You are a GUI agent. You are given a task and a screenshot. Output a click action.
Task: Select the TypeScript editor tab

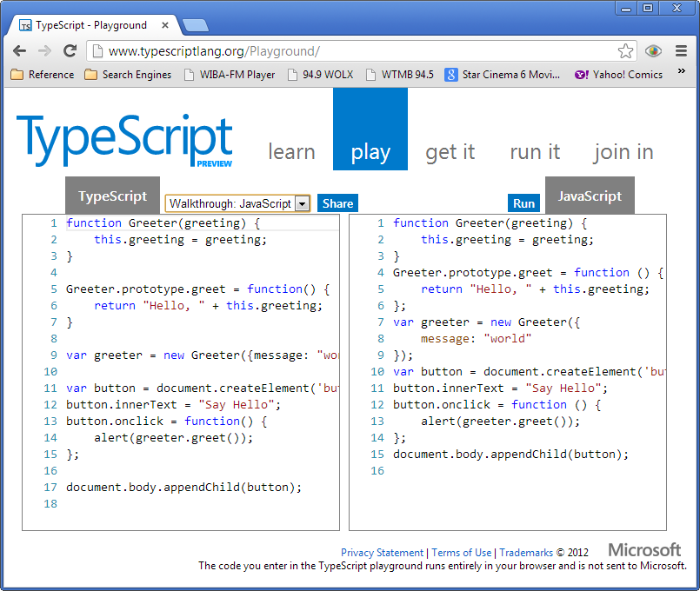click(x=112, y=196)
